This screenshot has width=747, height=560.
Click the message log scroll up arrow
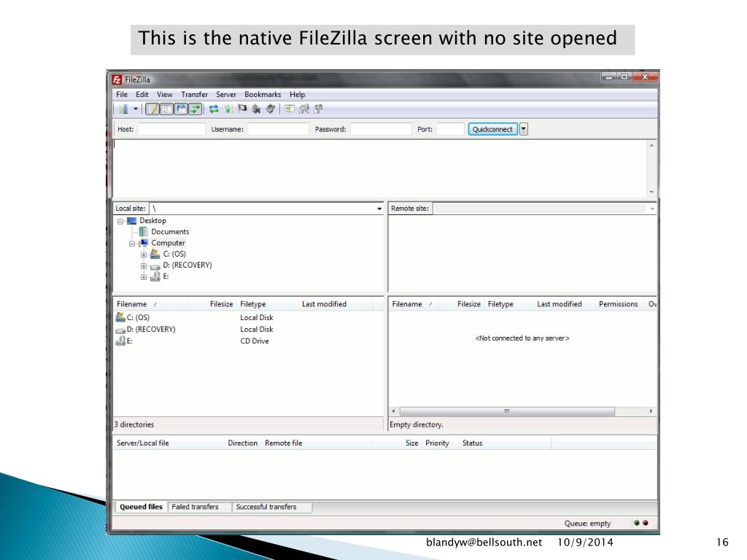pyautogui.click(x=651, y=145)
